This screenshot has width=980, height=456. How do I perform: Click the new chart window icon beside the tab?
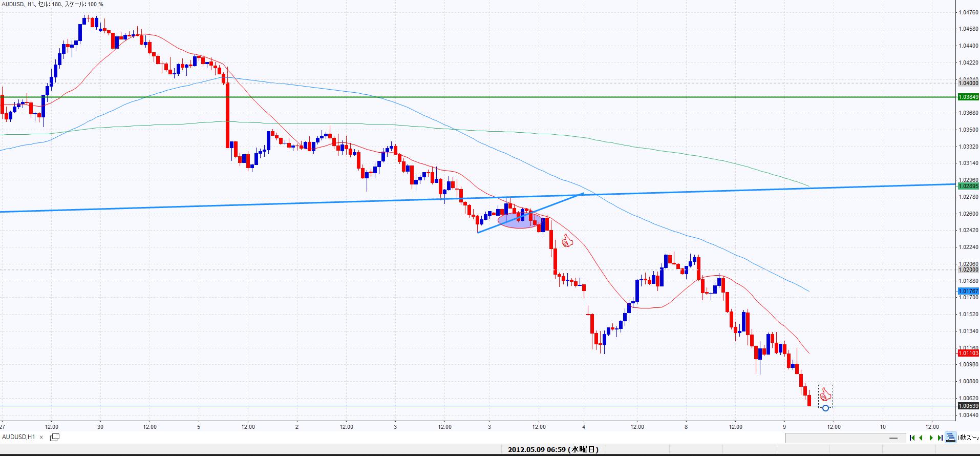pos(54,437)
